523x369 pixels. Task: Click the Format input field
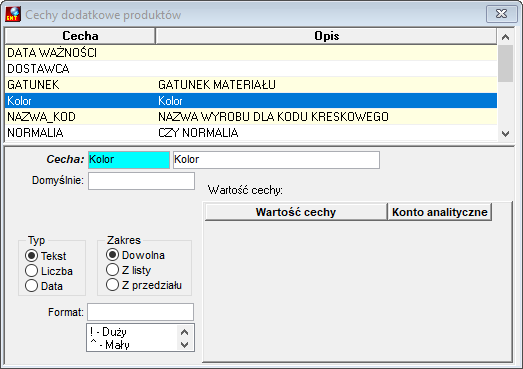coord(140,312)
